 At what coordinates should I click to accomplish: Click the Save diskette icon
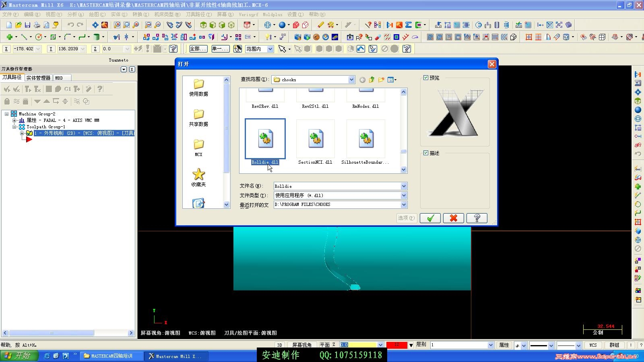pos(27,25)
